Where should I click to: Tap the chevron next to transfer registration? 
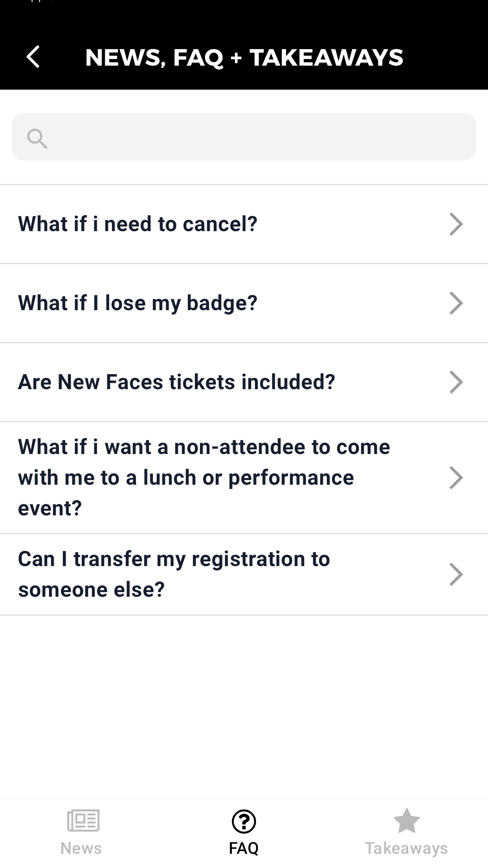pyautogui.click(x=456, y=574)
